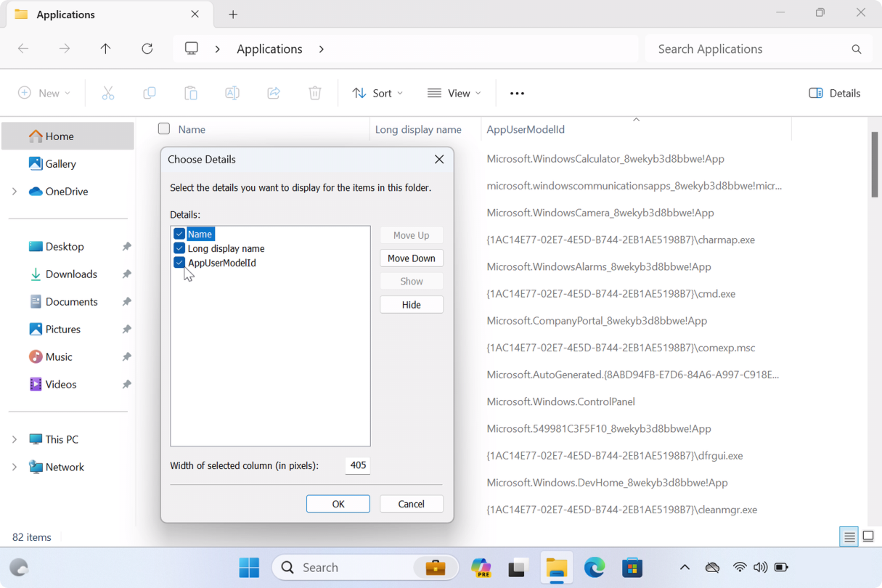Click the column width pixels field
This screenshot has width=882, height=588.
(x=357, y=465)
